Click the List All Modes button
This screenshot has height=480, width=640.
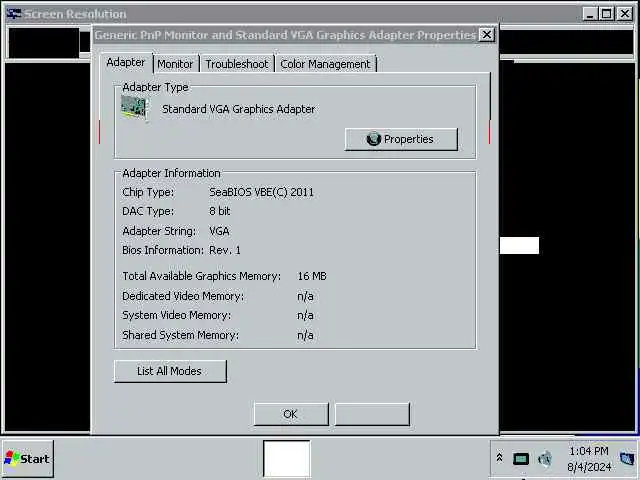click(x=170, y=371)
